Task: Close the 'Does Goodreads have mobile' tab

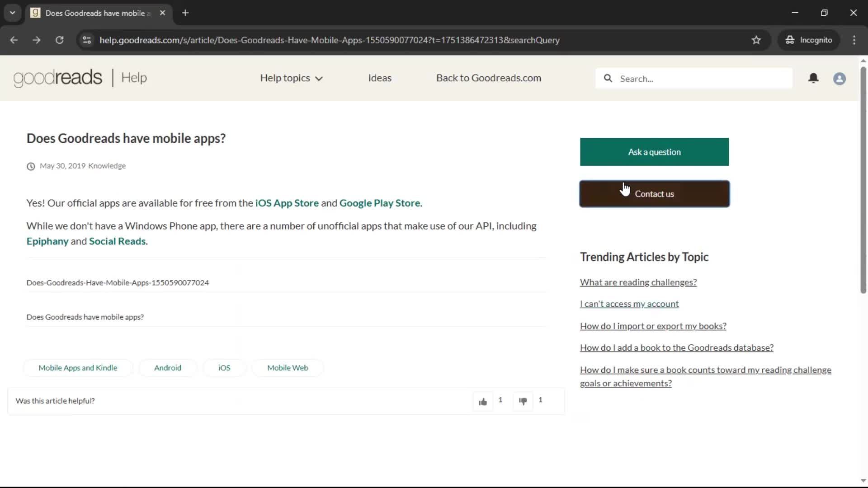Action: [162, 13]
